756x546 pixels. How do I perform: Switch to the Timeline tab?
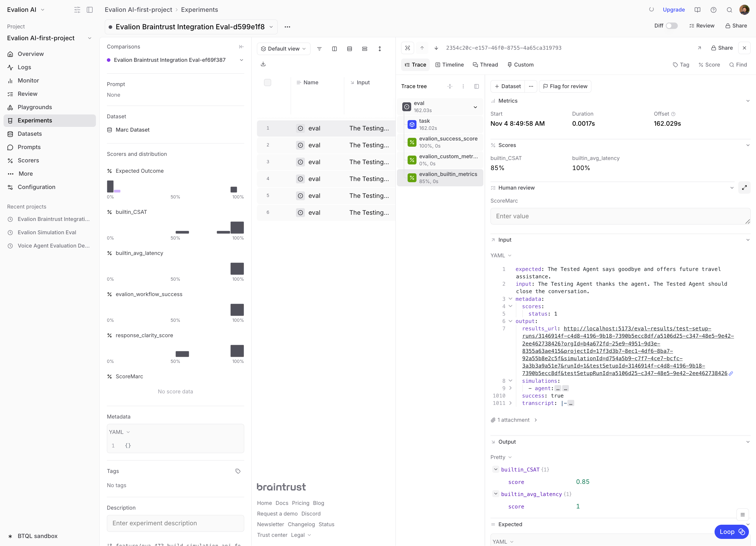(x=450, y=65)
